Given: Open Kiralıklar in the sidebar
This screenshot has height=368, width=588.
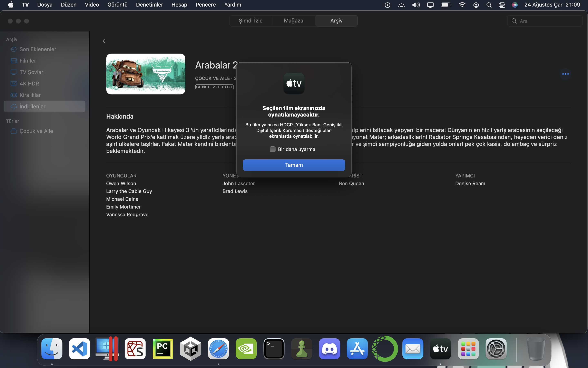Looking at the screenshot, I should coord(45,95).
